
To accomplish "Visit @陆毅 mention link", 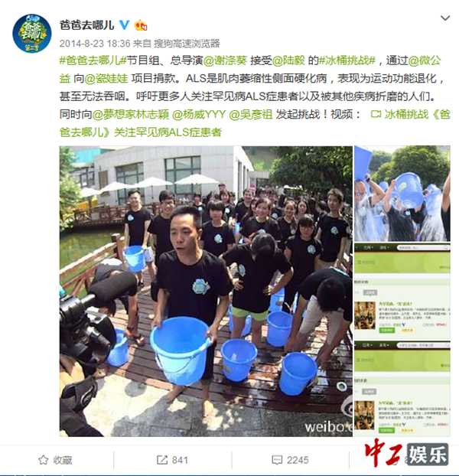I will point(288,60).
